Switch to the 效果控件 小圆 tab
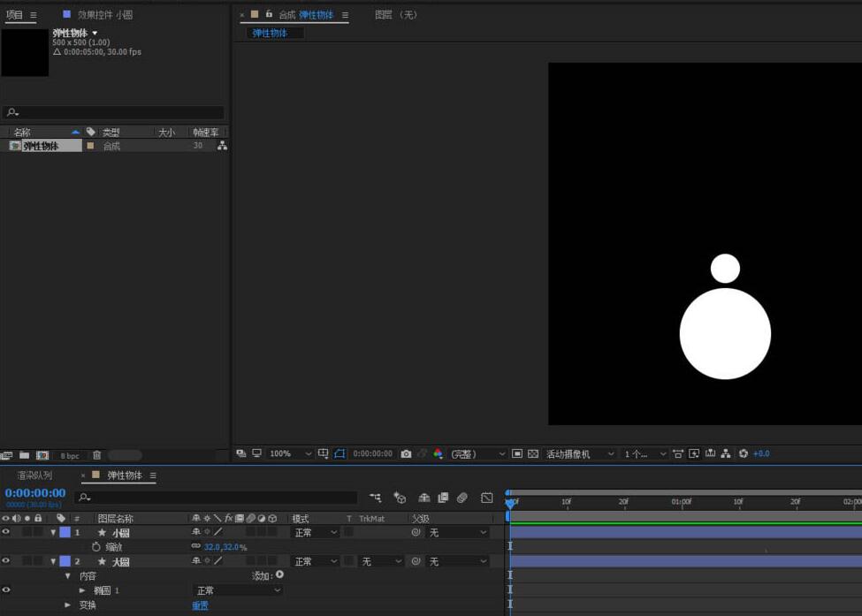Image resolution: width=862 pixels, height=616 pixels. (x=104, y=15)
